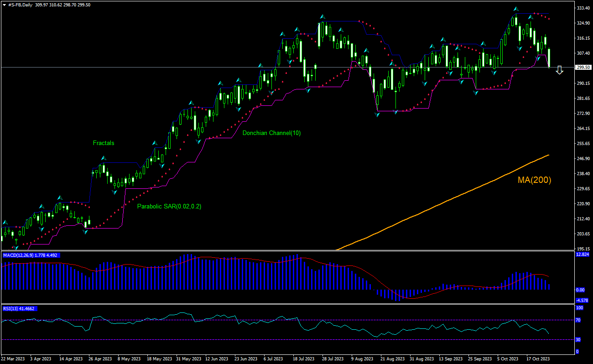The height and width of the screenshot is (364, 593).
Task: Select the 22 Mar 2023 date label
Action: [x=14, y=359]
